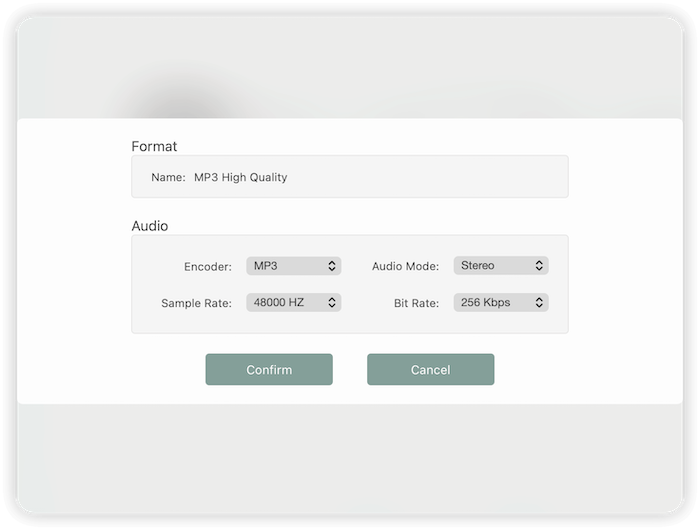Click the Sample Rate label text
Screen dimensions: 700x530
[x=196, y=303]
